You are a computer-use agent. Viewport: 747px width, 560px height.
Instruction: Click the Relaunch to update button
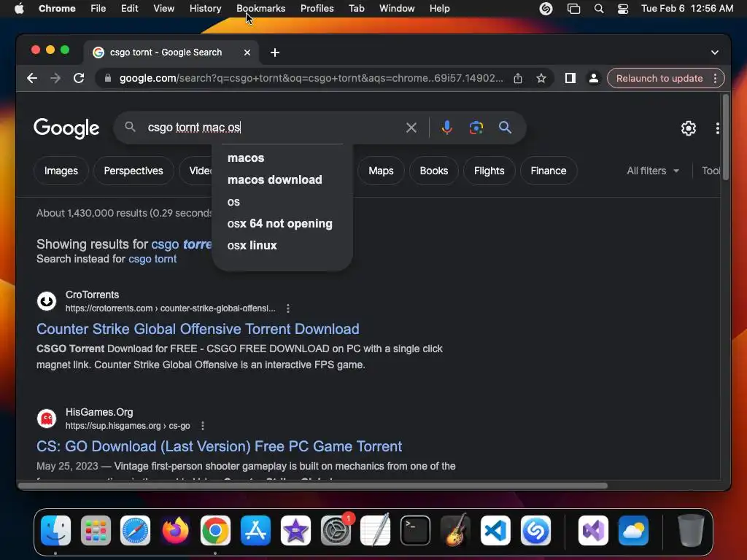659,78
